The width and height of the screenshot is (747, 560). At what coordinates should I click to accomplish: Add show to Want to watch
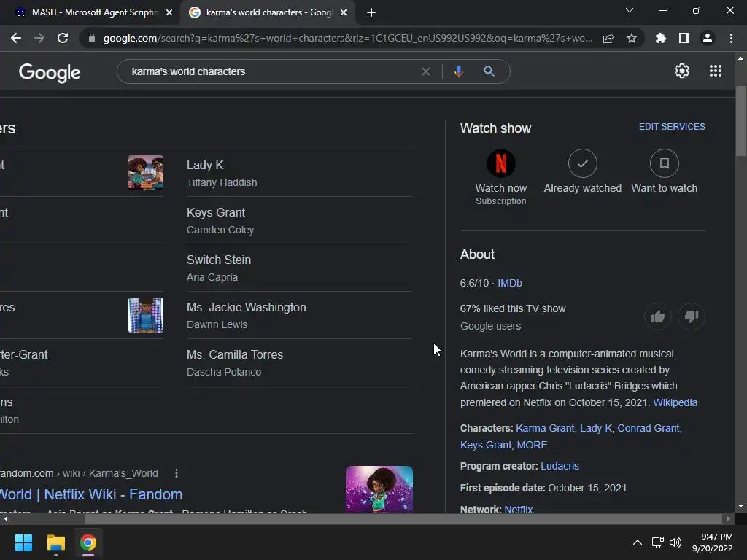point(664,163)
